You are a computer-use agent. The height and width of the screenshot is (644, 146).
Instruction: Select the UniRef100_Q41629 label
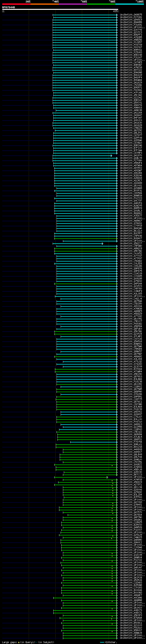(x=131, y=82)
